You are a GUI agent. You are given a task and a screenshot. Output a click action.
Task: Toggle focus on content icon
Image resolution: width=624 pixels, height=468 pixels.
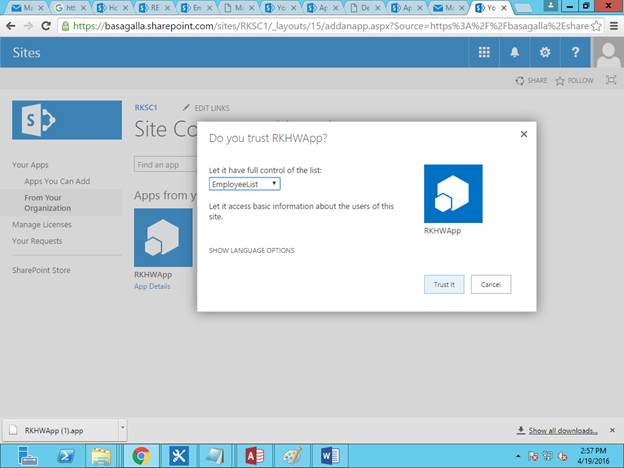[611, 80]
